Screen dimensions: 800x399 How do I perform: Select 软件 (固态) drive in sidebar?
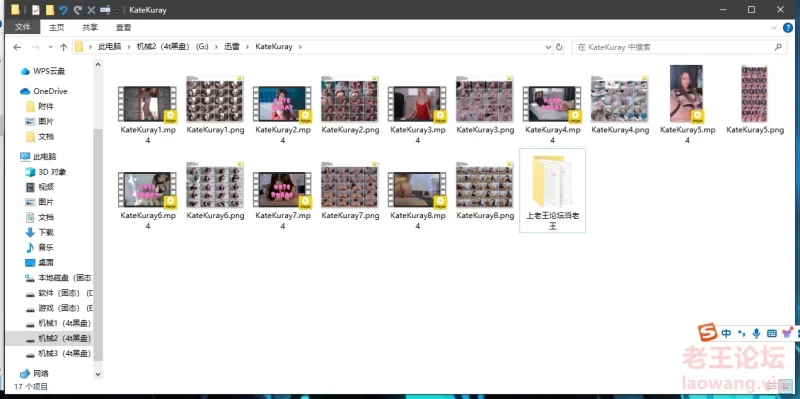point(59,293)
